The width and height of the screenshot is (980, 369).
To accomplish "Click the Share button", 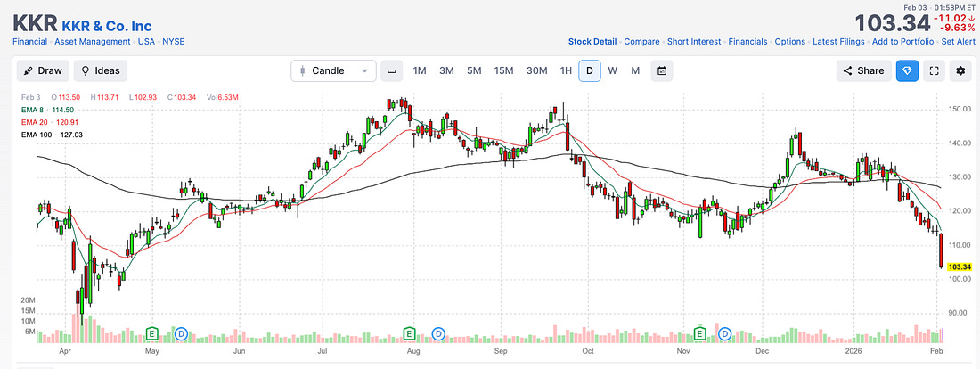I will point(864,70).
